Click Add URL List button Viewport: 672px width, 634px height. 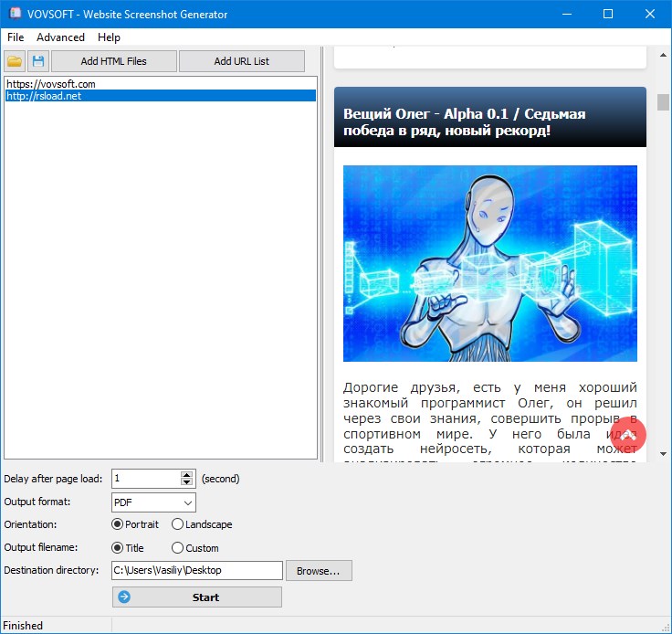[242, 61]
